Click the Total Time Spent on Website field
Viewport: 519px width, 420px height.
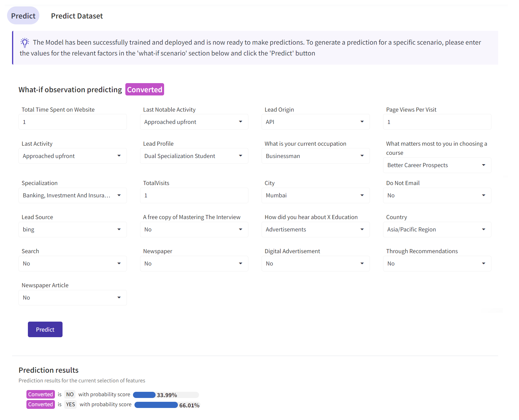click(x=72, y=122)
